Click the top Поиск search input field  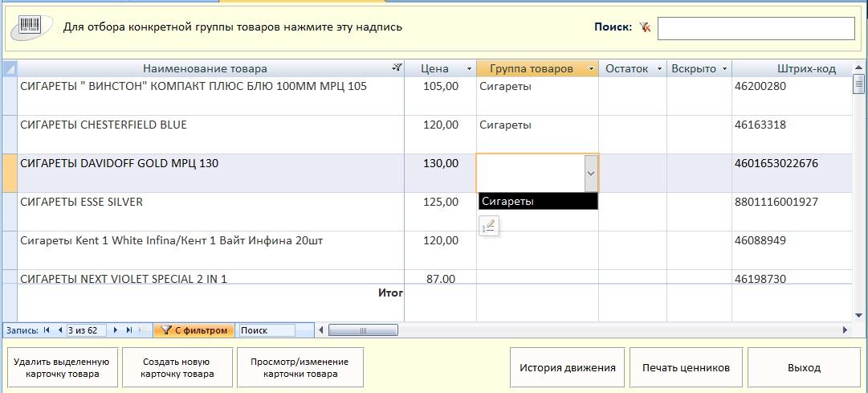(x=756, y=28)
